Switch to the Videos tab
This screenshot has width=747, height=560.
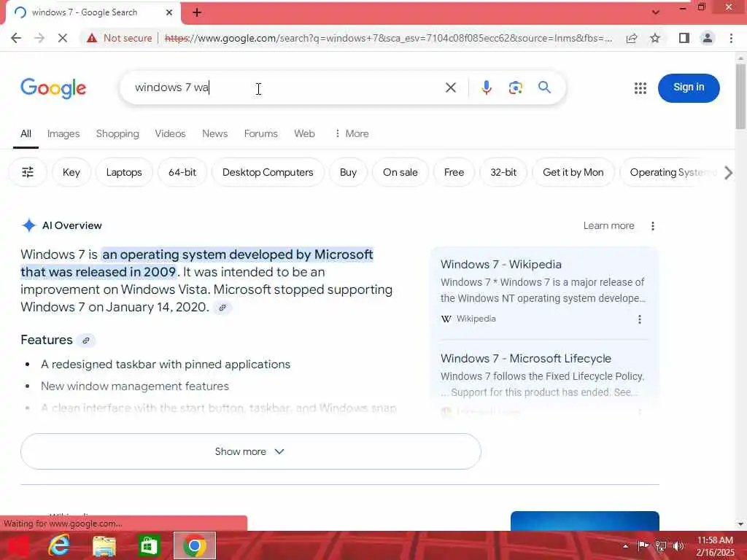pyautogui.click(x=170, y=134)
